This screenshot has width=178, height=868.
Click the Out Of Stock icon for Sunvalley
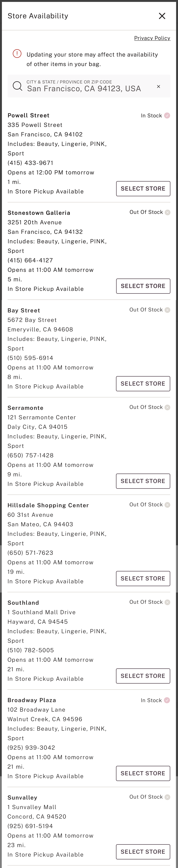tap(167, 797)
